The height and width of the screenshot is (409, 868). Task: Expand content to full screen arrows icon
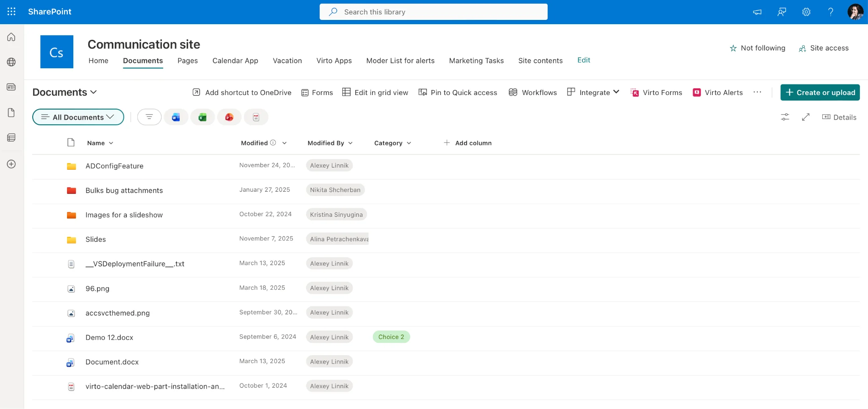pos(806,117)
